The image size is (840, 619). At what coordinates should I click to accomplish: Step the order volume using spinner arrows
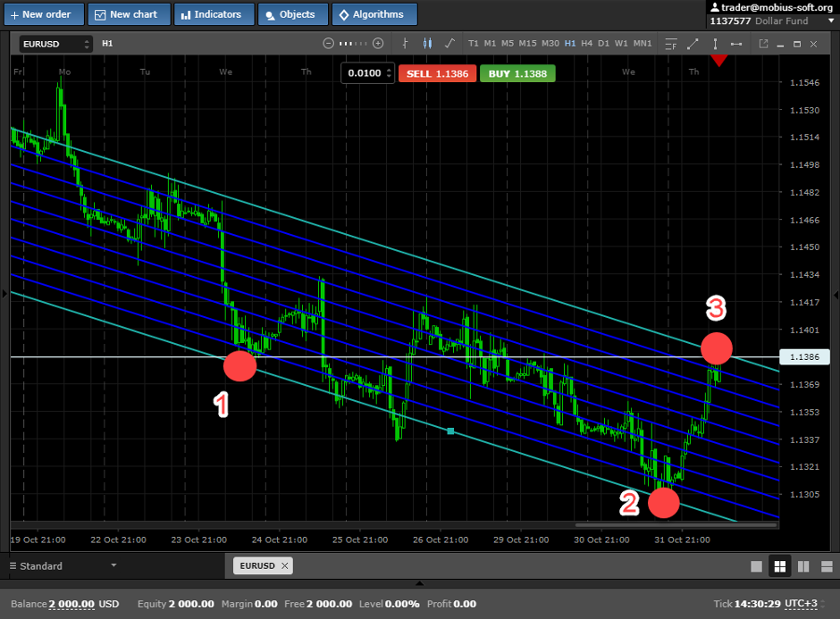click(389, 73)
